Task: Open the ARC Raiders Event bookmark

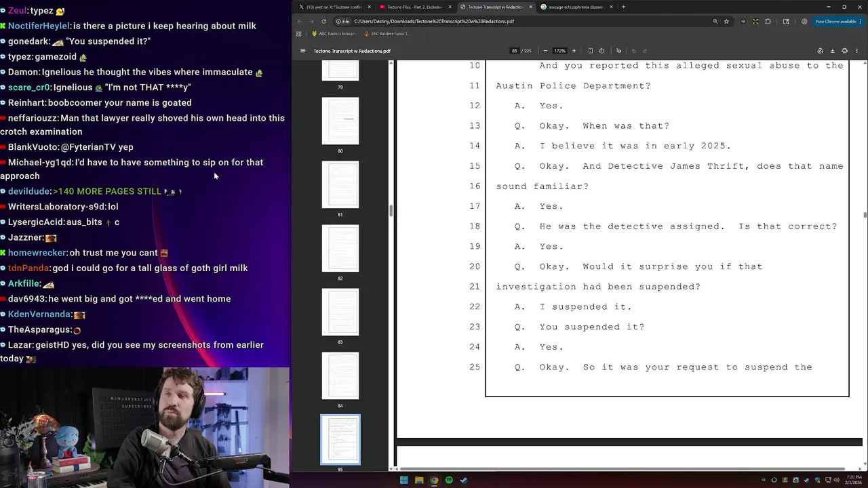Action: coord(387,34)
